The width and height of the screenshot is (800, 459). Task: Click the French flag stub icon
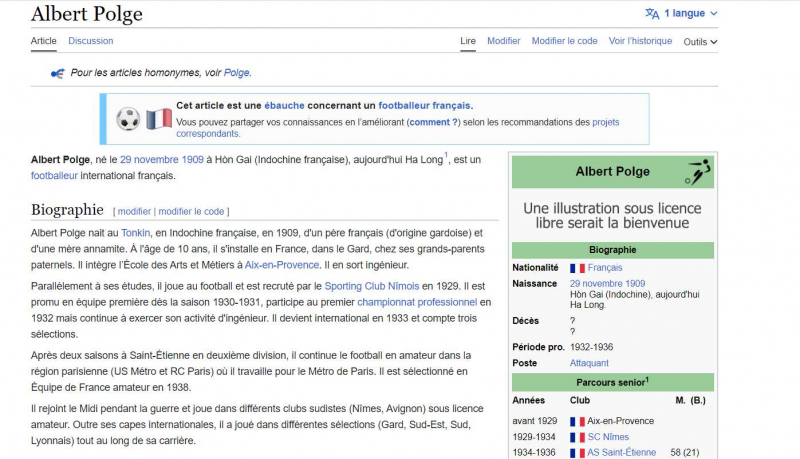click(159, 119)
